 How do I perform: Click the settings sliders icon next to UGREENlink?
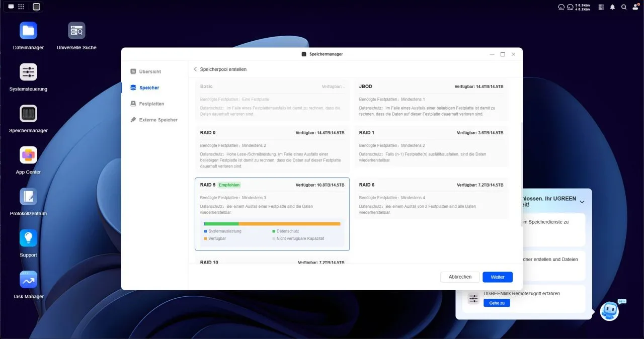(473, 299)
